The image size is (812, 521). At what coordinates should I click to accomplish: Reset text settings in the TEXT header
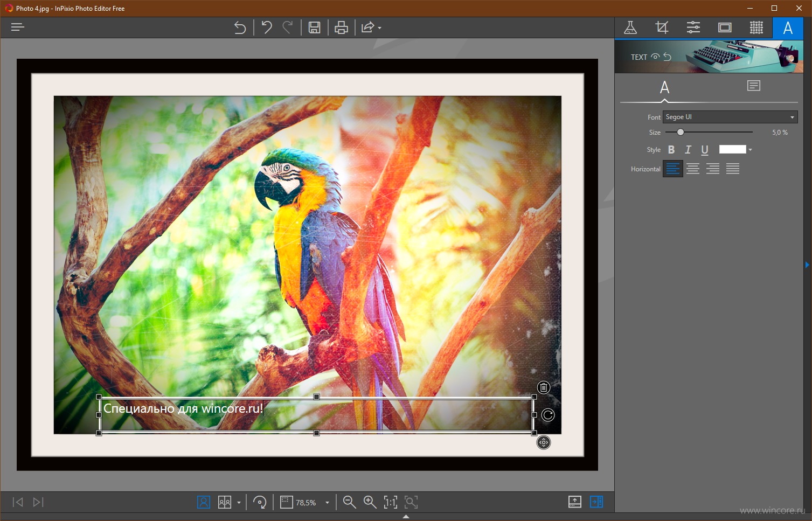667,57
